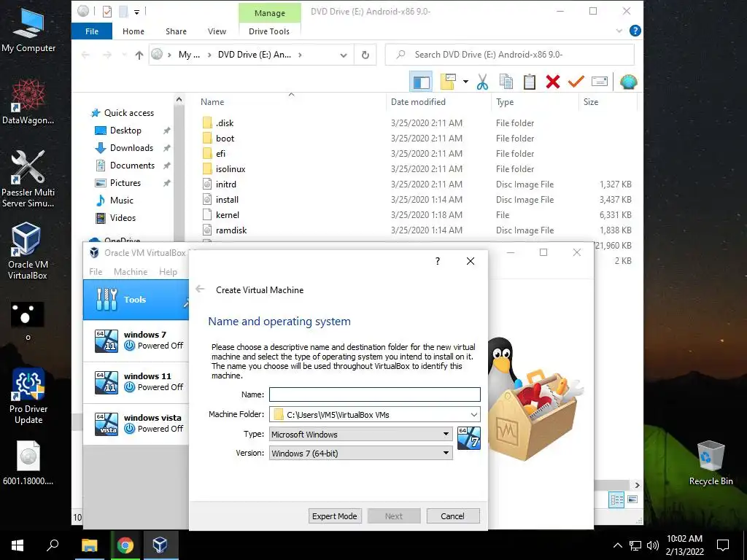747x560 pixels.
Task: Expand the ribbon chevron in Explorer
Action: [619, 31]
